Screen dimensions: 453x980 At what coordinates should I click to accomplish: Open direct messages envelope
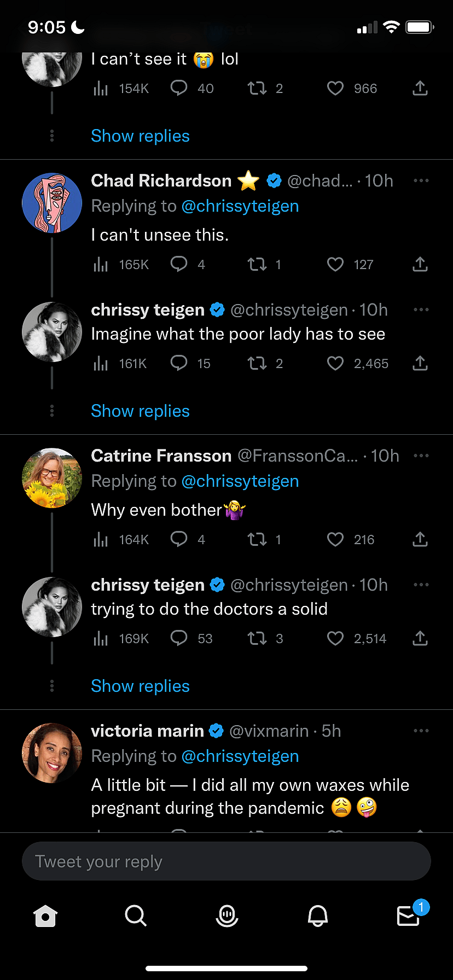pos(408,915)
